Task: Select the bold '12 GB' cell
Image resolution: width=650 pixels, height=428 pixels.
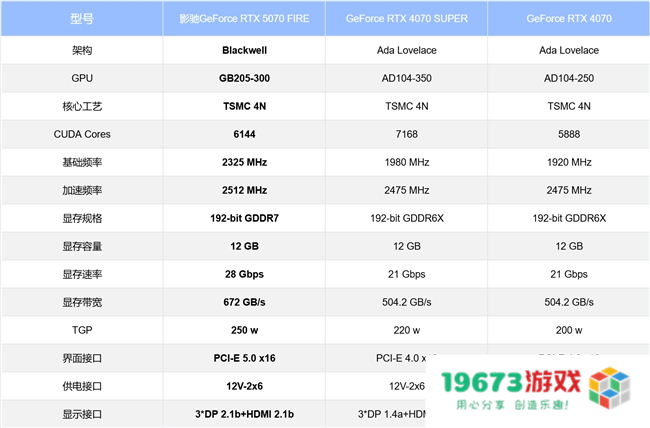Action: [x=244, y=246]
